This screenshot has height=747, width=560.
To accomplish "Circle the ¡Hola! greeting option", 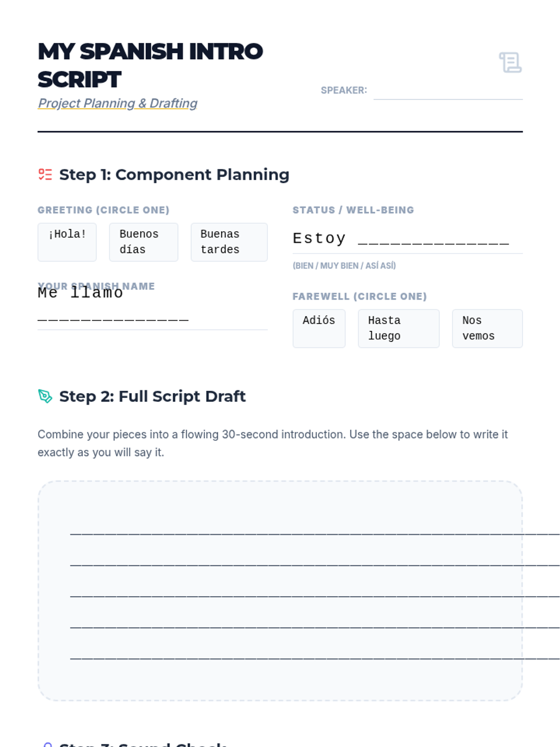I will point(67,242).
